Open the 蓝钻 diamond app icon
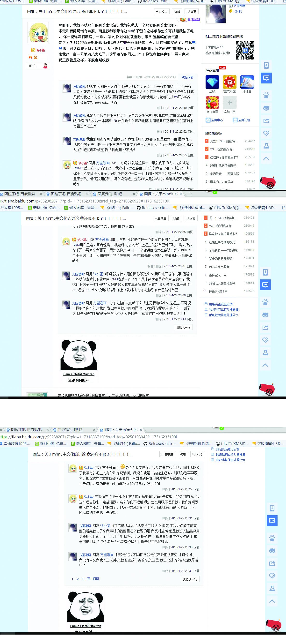Image resolution: width=286 pixels, height=644 pixels. 212,82
